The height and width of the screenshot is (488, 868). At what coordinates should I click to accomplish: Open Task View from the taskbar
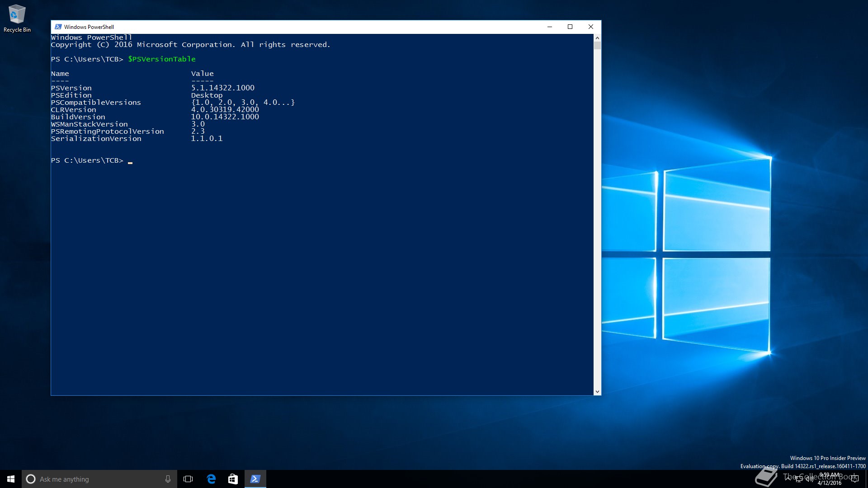tap(188, 479)
